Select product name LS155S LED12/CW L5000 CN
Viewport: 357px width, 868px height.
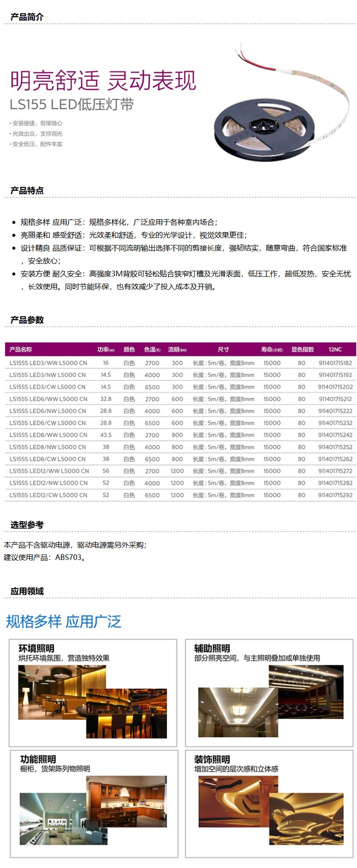pyautogui.click(x=48, y=495)
